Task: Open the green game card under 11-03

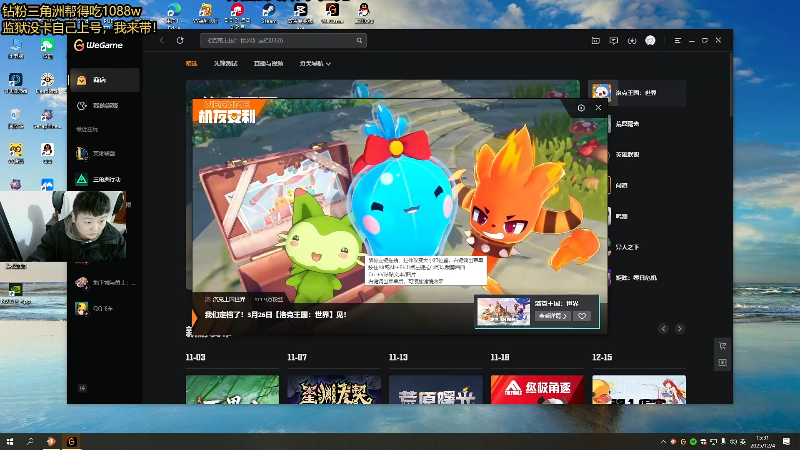Action: click(x=233, y=390)
